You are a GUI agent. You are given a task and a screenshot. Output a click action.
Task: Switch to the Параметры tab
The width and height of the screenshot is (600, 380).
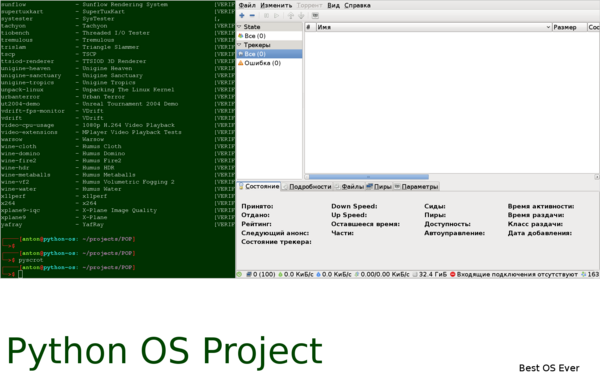pos(416,186)
